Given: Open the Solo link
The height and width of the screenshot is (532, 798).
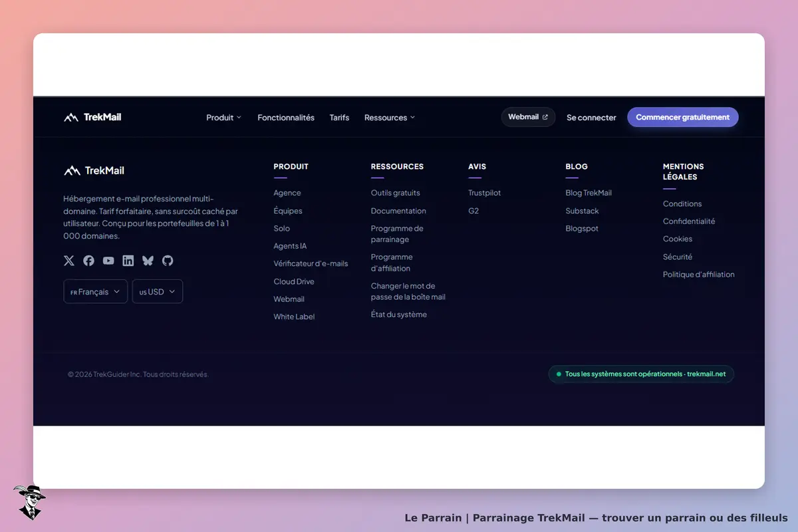Looking at the screenshot, I should tap(282, 228).
